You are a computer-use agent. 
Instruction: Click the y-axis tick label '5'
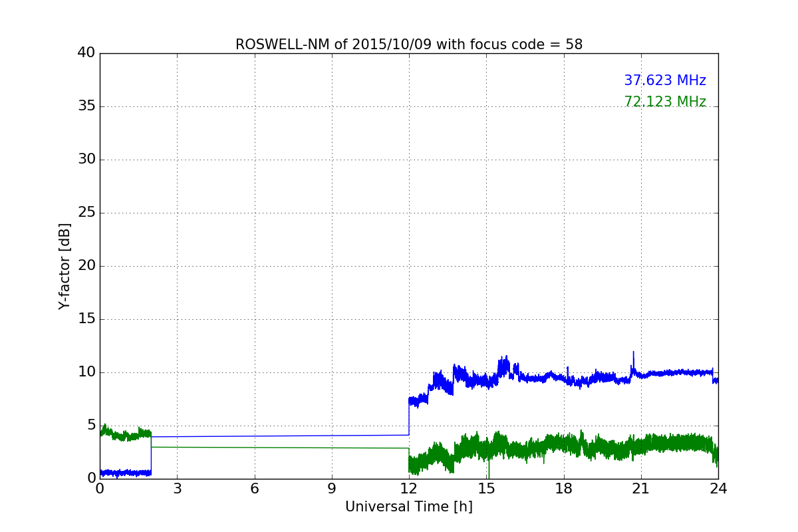91,426
